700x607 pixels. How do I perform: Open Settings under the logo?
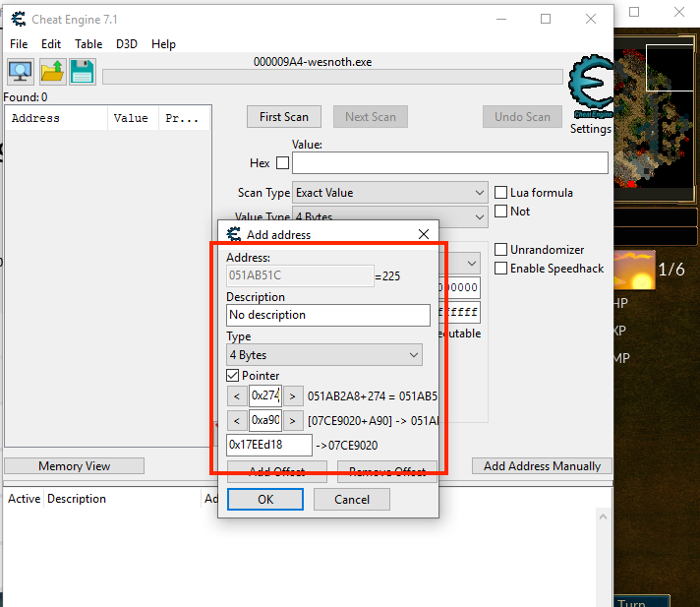click(591, 129)
